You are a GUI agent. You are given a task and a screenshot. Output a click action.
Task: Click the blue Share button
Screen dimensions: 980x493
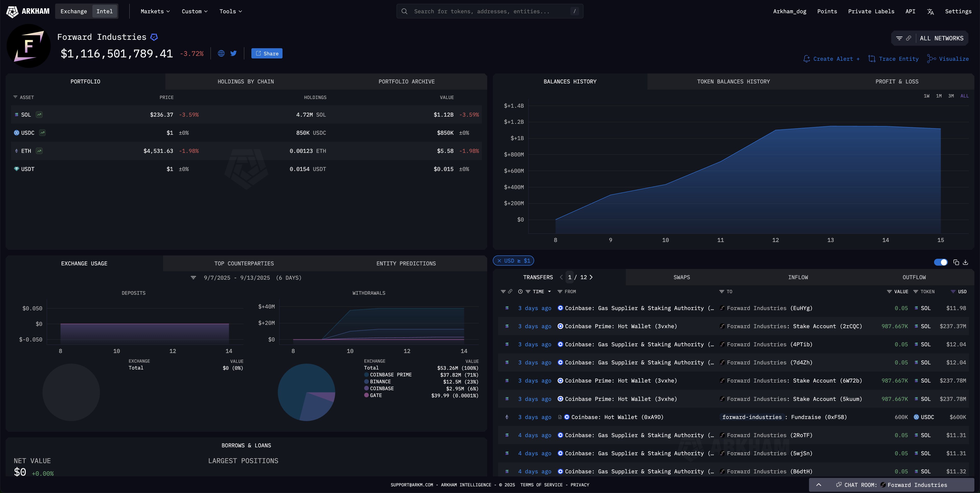[267, 53]
